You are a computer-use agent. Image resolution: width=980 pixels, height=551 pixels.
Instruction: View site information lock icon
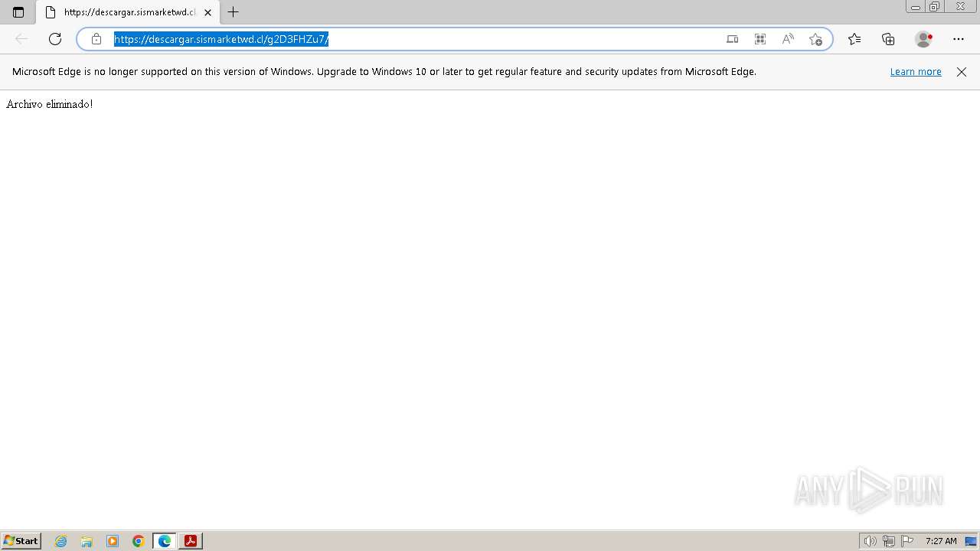point(96,39)
